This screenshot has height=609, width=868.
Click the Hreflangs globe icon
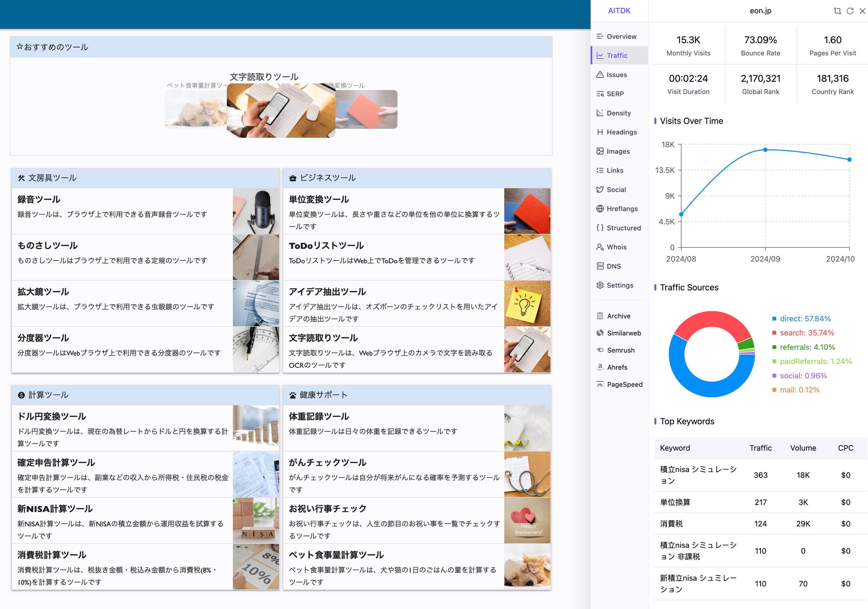[600, 209]
